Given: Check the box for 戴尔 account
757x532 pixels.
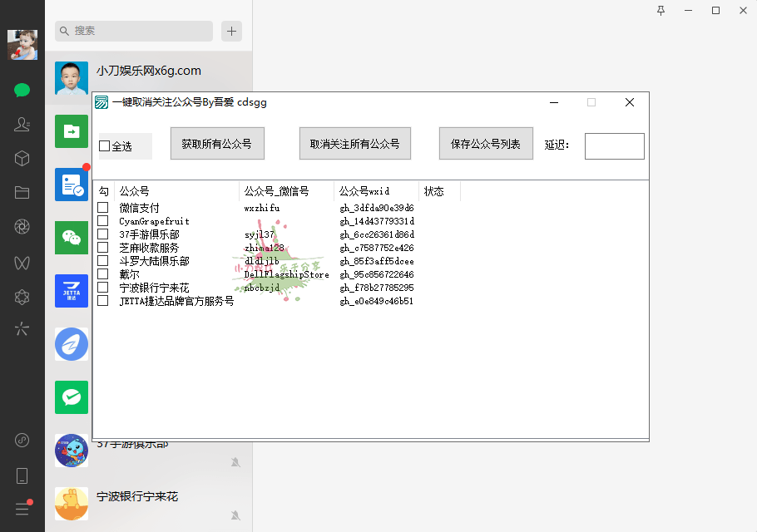Looking at the screenshot, I should [103, 274].
